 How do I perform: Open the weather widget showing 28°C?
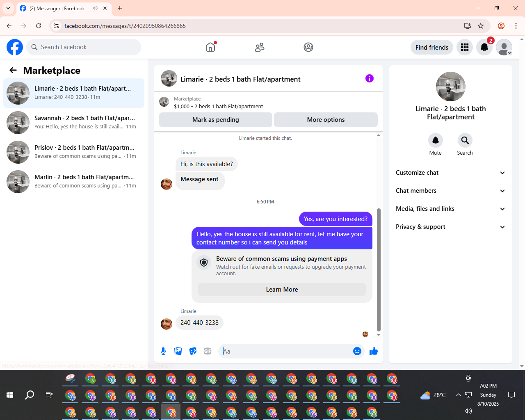coord(433,395)
